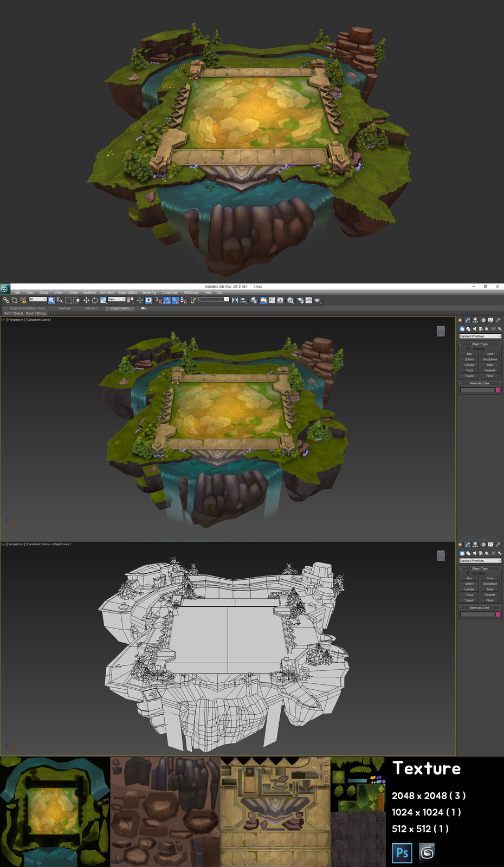The image size is (504, 867).
Task: Click Teapot button in upper command panel
Action: click(469, 376)
